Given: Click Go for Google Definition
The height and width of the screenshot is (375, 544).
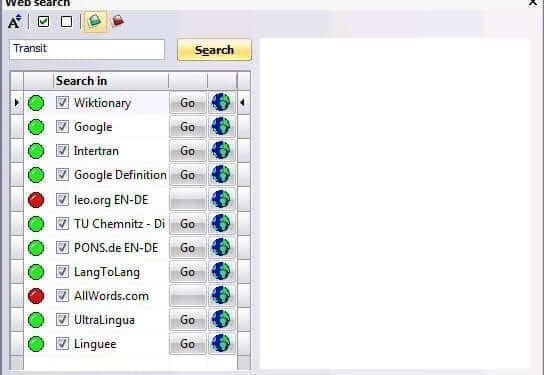Looking at the screenshot, I should click(187, 175).
